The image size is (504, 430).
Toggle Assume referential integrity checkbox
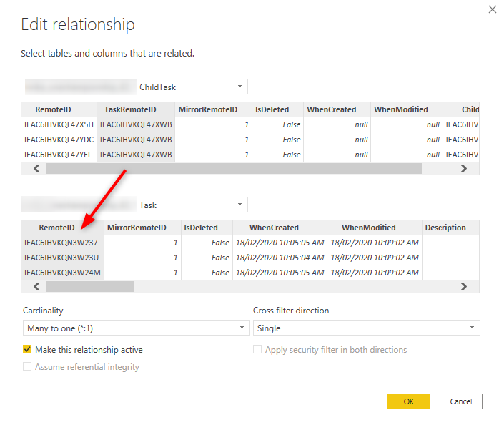point(27,366)
